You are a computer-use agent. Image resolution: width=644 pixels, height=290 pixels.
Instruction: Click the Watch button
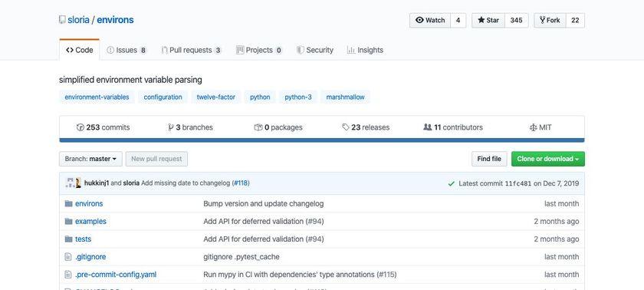tap(430, 20)
